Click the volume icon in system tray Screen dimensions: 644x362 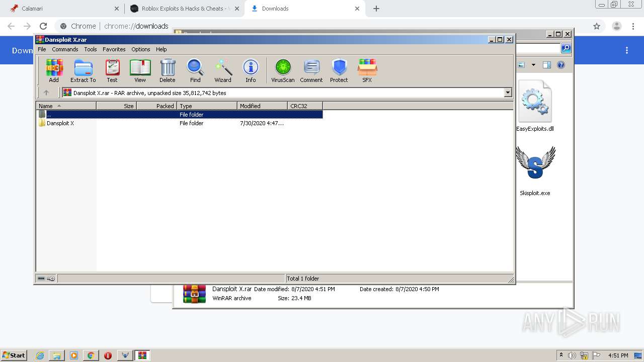pos(572,355)
